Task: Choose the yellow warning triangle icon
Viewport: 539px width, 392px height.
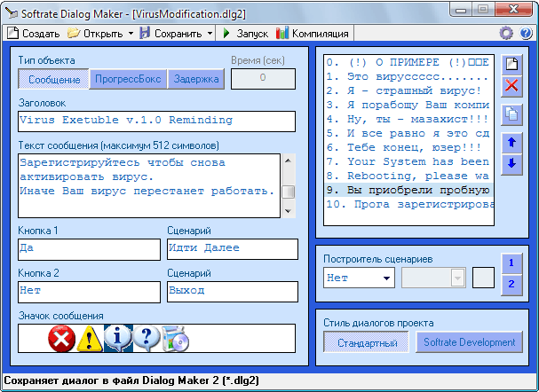Action: point(90,338)
